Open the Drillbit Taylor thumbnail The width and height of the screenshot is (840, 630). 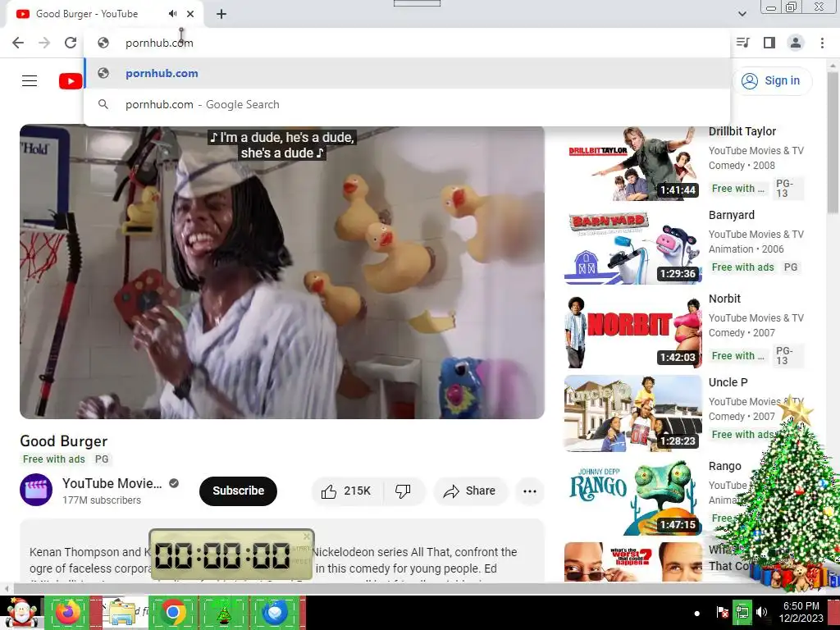click(x=632, y=163)
